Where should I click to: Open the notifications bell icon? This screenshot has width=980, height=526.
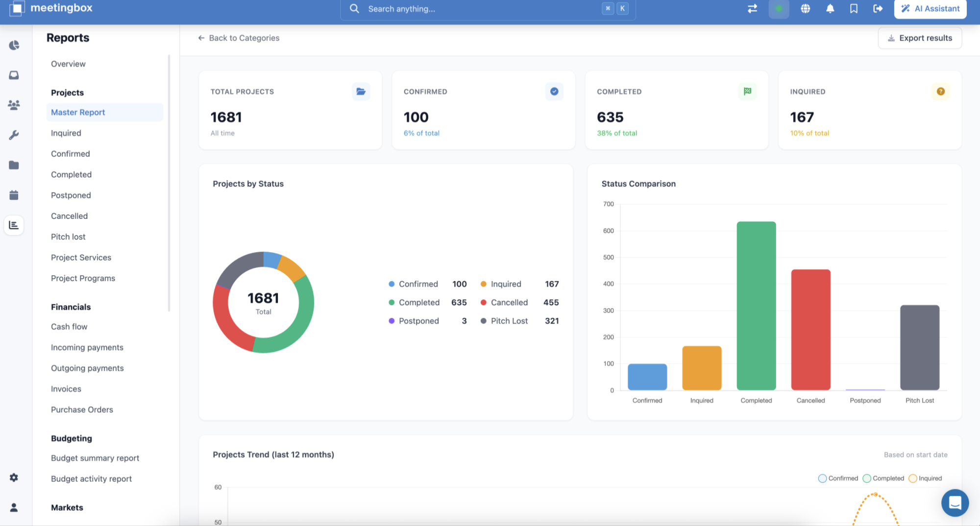[830, 9]
